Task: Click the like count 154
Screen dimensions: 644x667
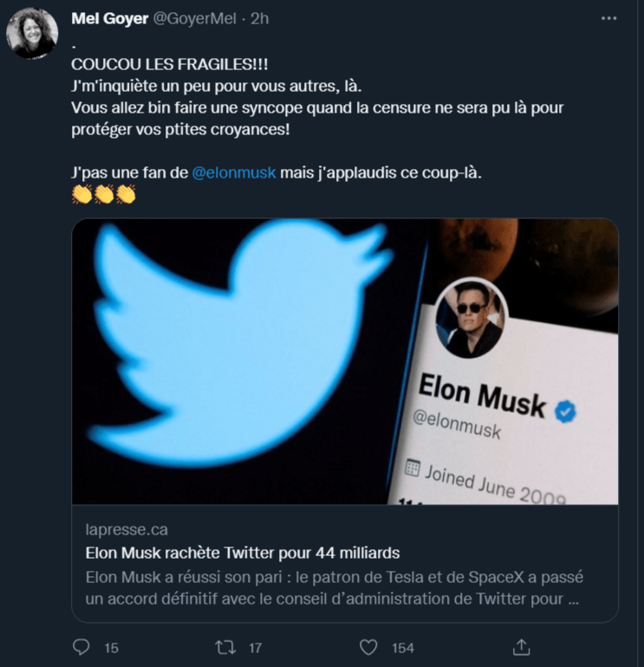Action: (x=402, y=647)
